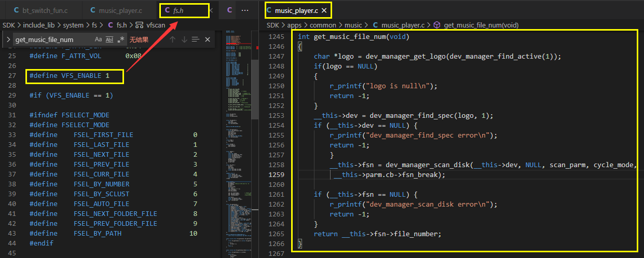Click FSEL_BY_NUMBER macro name
Screen dimensions: 644x258
(101, 184)
